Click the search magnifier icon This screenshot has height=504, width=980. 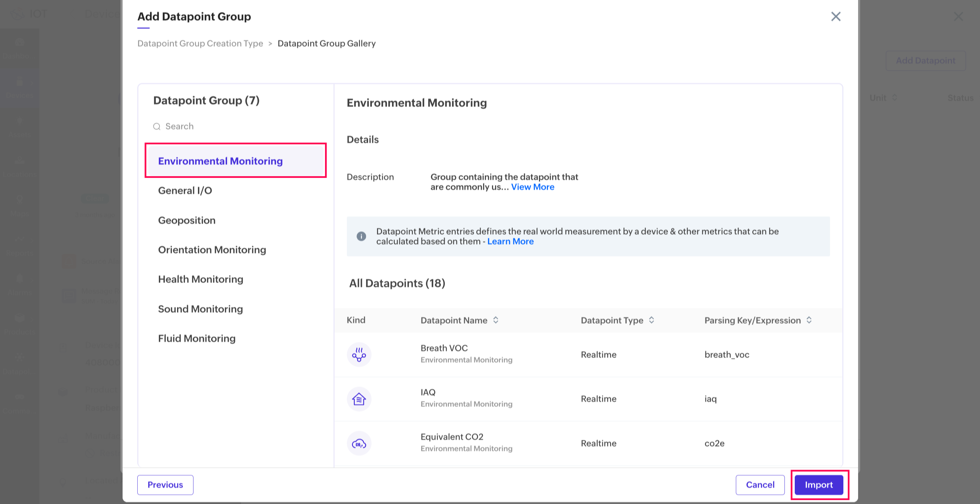click(x=157, y=126)
